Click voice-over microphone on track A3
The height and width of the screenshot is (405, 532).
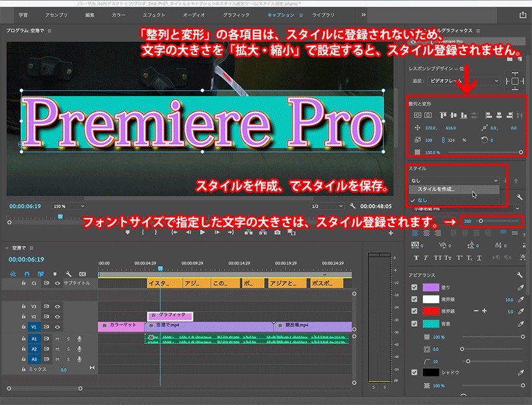(x=79, y=359)
